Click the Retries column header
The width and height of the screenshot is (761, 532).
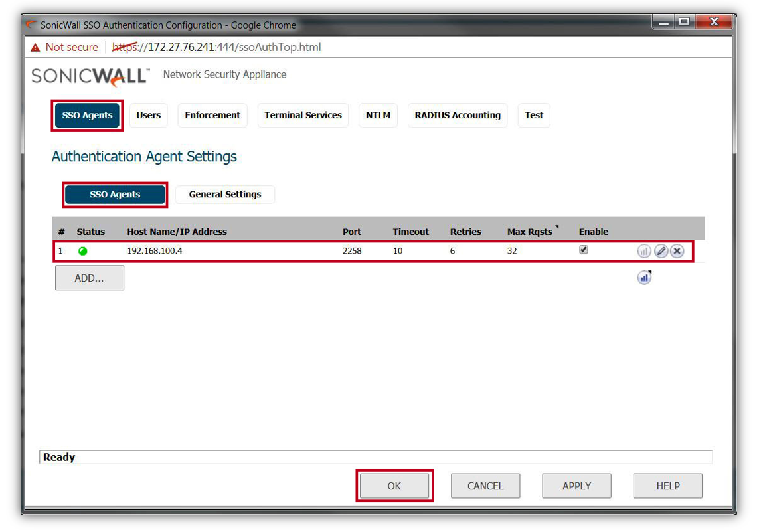pyautogui.click(x=465, y=232)
